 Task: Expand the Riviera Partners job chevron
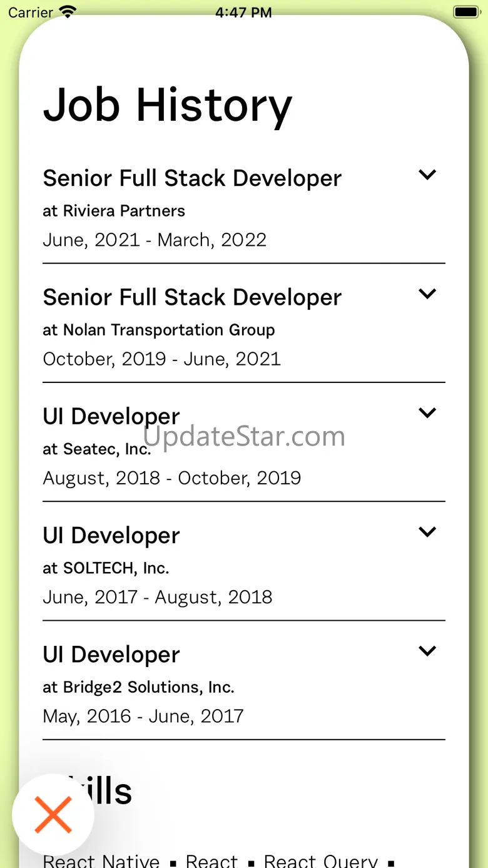click(427, 175)
